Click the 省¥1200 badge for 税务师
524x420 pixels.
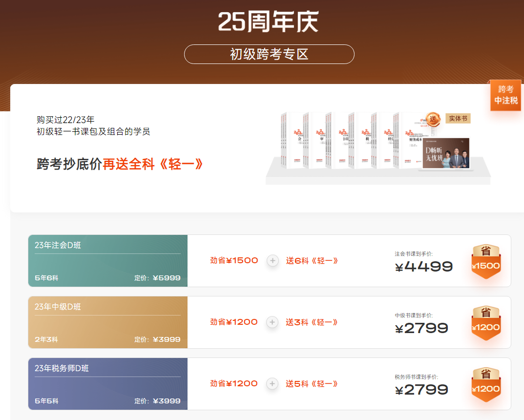tap(485, 384)
